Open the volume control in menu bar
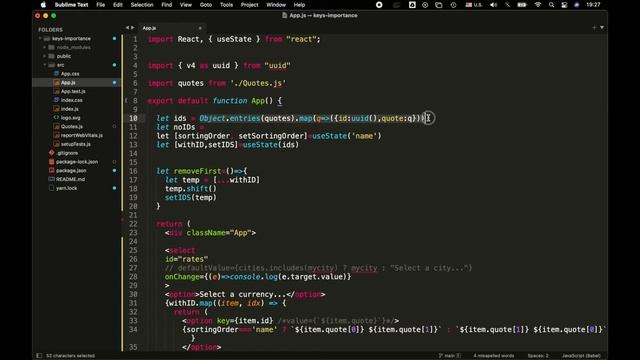This screenshot has width=640, height=360. (493, 5)
